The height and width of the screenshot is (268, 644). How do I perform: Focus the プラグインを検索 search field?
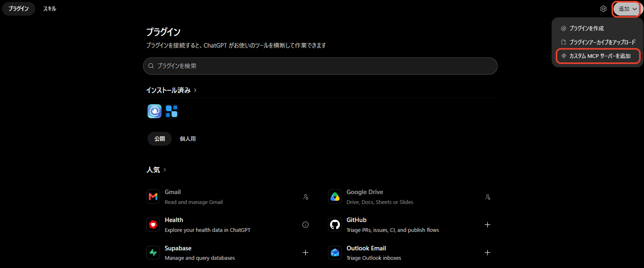click(x=320, y=66)
